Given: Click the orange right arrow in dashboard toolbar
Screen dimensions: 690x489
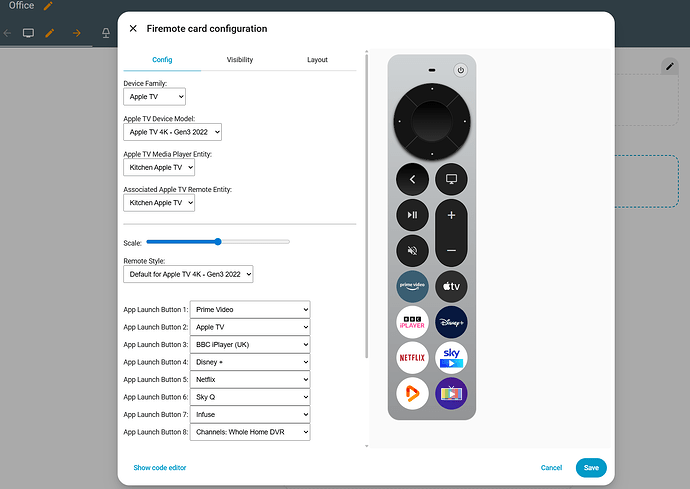Looking at the screenshot, I should 77,33.
